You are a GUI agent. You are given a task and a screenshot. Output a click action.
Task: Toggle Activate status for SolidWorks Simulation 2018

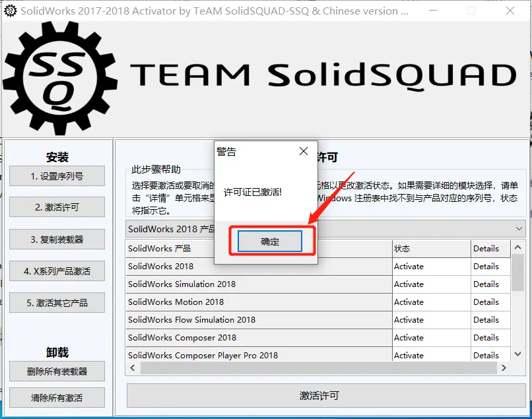(431, 284)
